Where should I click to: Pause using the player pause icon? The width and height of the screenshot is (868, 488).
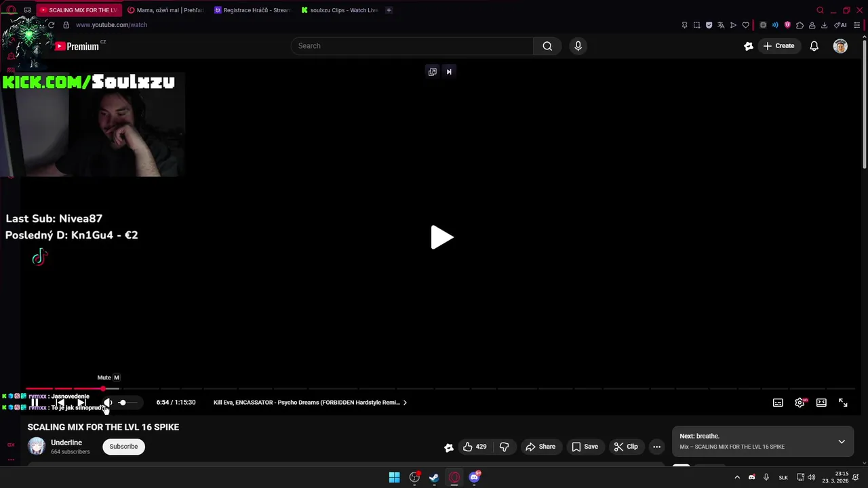35,403
